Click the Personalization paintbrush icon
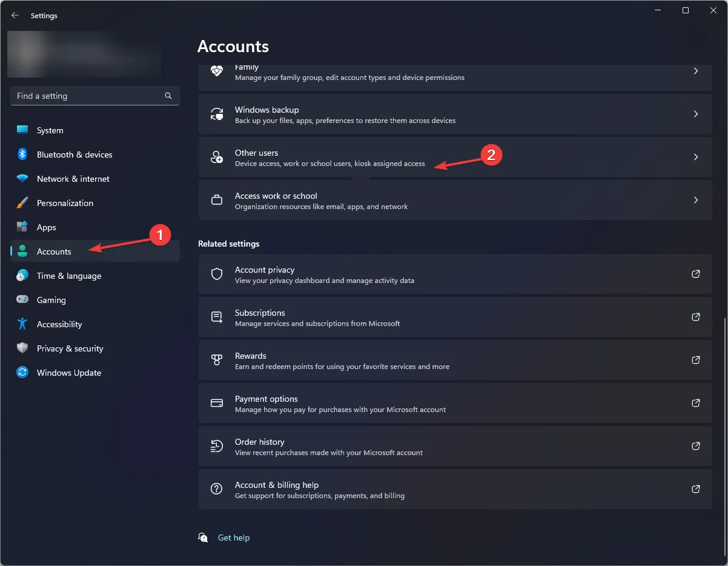The image size is (728, 566). click(x=22, y=203)
